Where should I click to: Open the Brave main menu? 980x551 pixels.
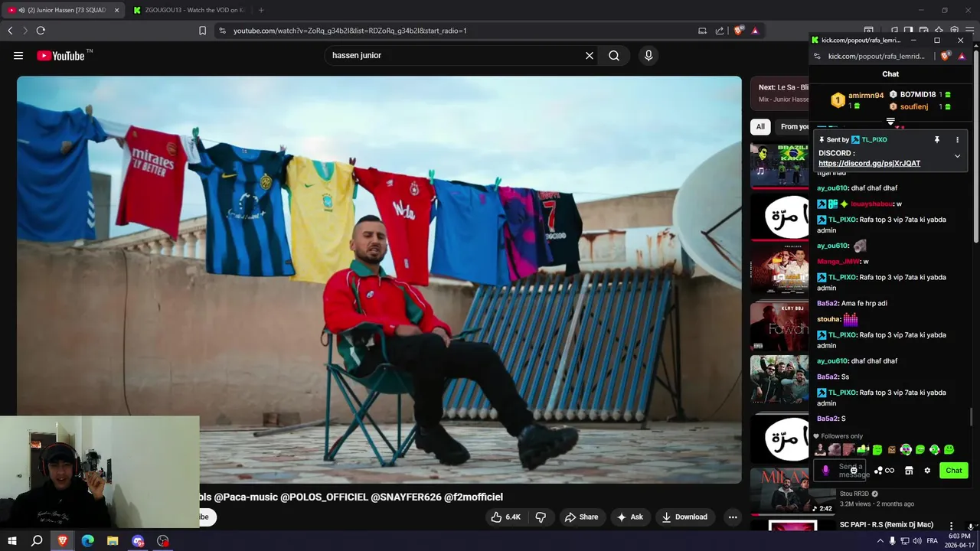point(969,31)
